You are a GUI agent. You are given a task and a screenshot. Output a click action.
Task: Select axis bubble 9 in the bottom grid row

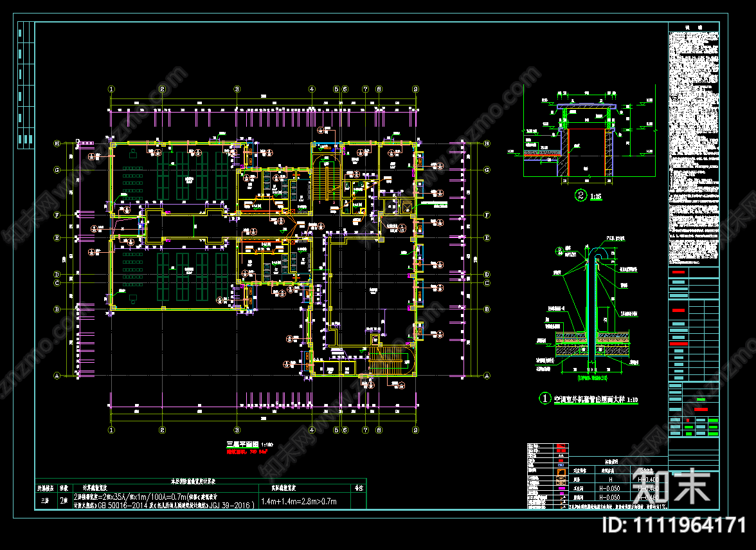(x=415, y=429)
